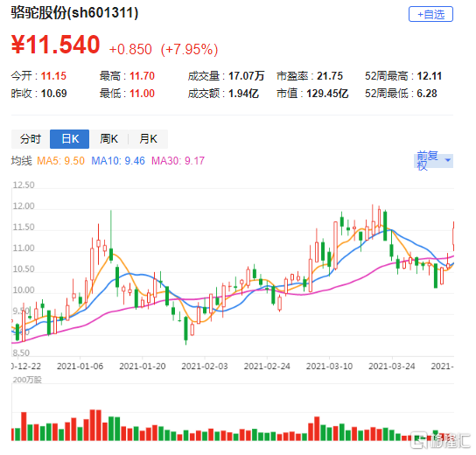Click the 200万股 volume axis label
This screenshot has height=455, width=476.
[x=27, y=380]
